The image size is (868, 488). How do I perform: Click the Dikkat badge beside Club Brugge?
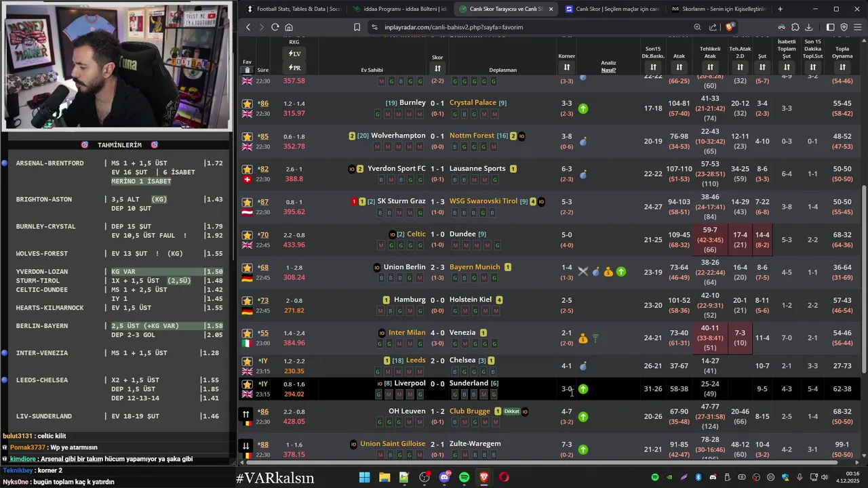click(x=511, y=411)
